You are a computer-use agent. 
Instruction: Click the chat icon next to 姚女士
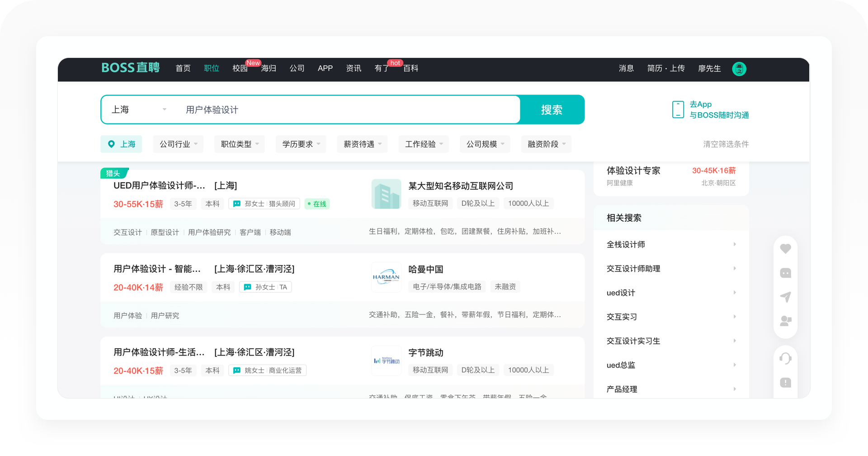pos(236,370)
